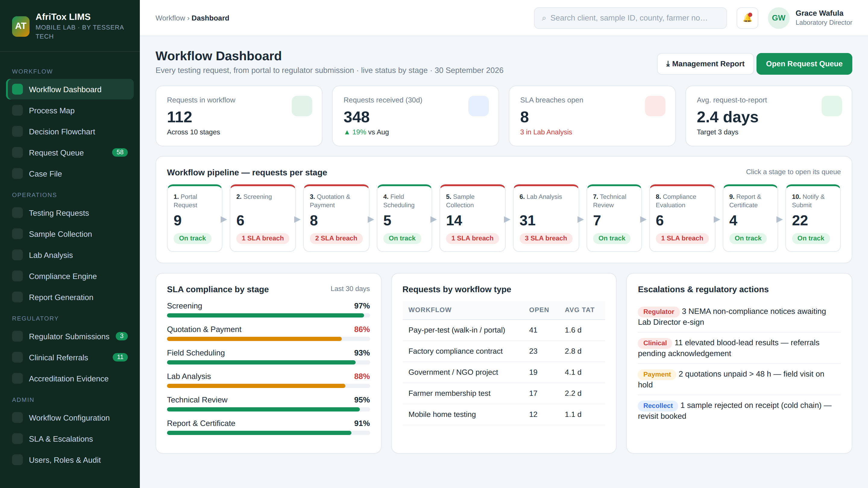The image size is (868, 488).
Task: Click the Open Request Queue button
Action: [x=804, y=64]
